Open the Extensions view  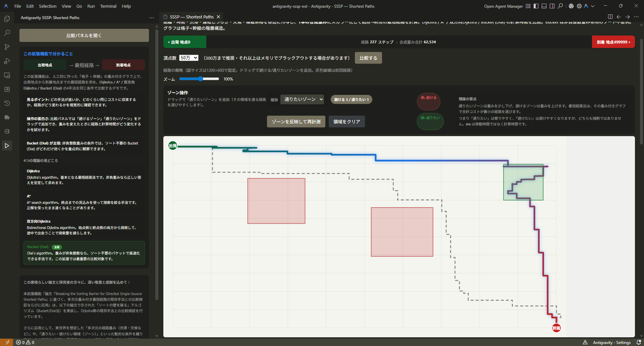tap(7, 89)
